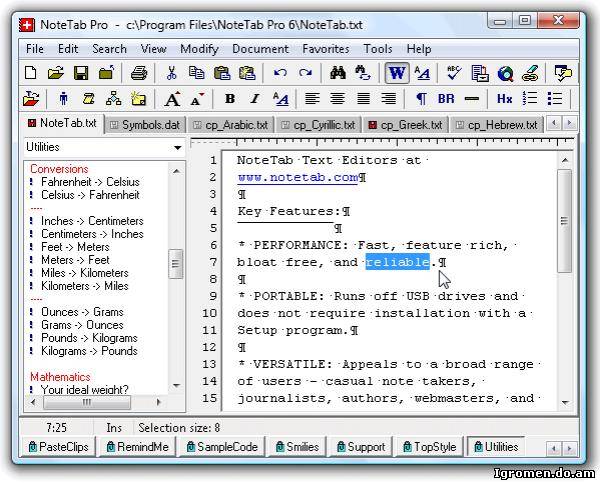The height and width of the screenshot is (483, 600).
Task: Redo the last action
Action: 305,72
